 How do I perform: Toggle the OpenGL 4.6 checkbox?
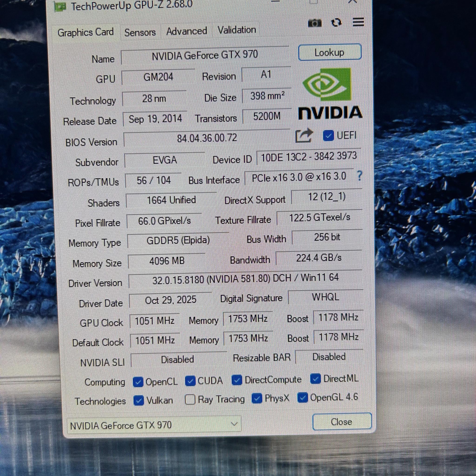[x=303, y=397]
